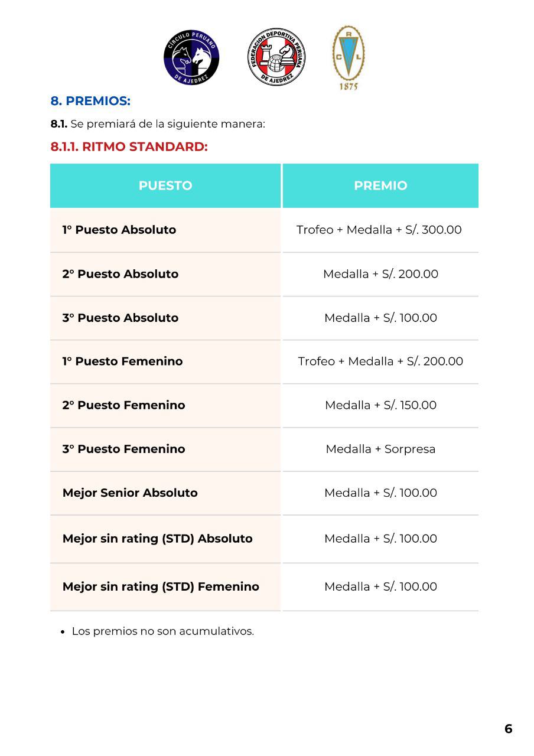Click the 'Medalla + Sorpresa' prize cell

[x=380, y=449]
